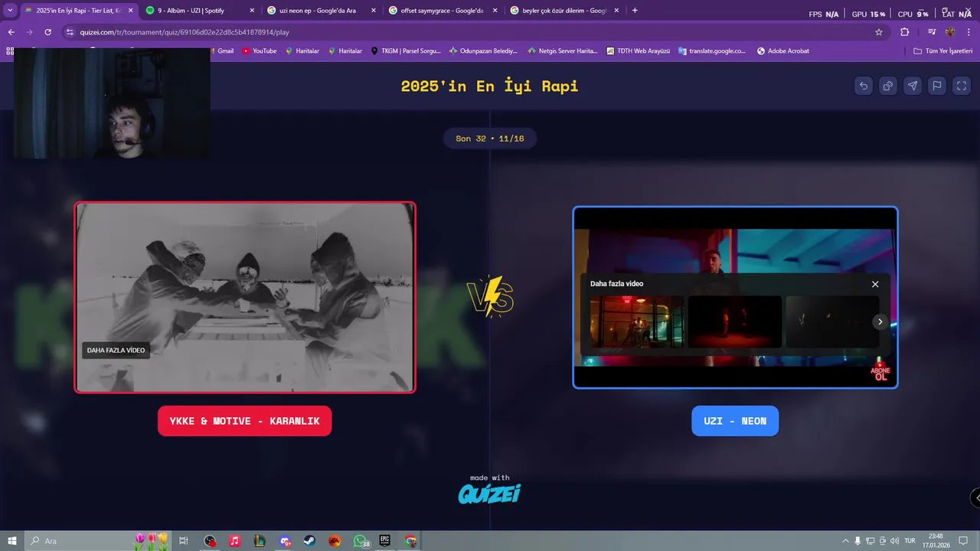Screen dimensions: 980x551
Task: Click the quizei.com address bar
Action: (x=475, y=32)
